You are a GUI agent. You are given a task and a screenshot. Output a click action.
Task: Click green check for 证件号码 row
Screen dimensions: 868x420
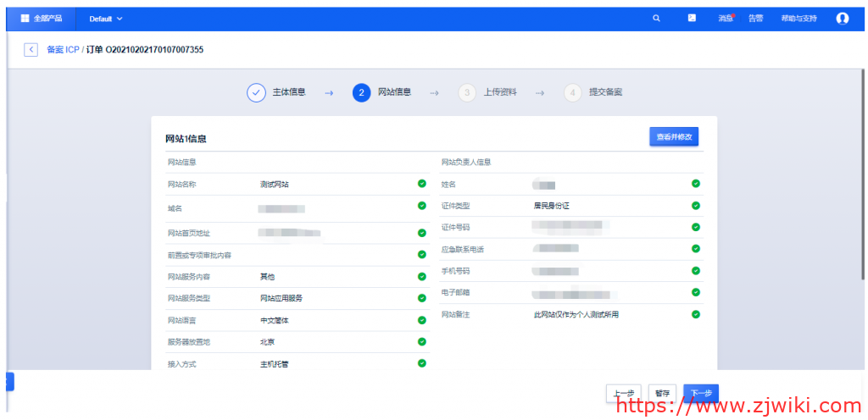pos(696,227)
